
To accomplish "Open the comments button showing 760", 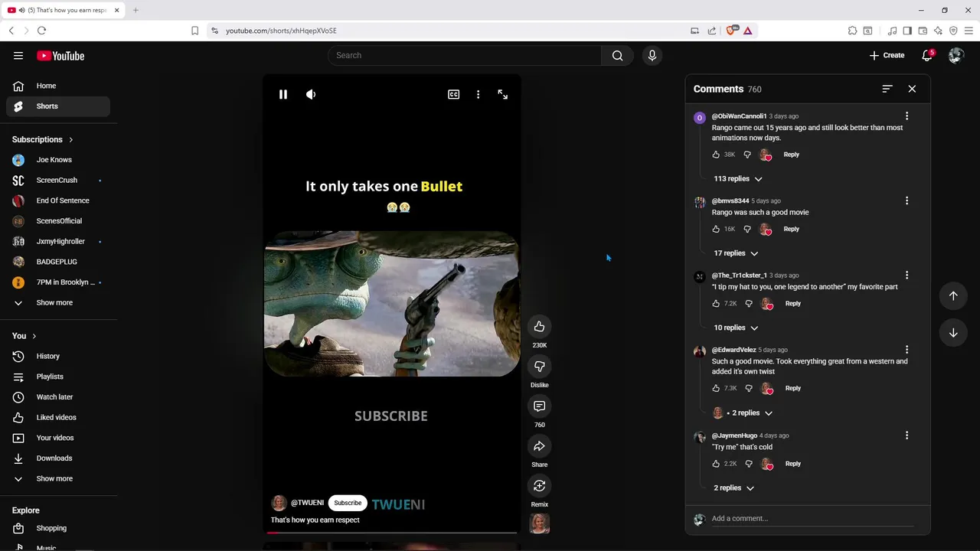I will click(x=540, y=406).
